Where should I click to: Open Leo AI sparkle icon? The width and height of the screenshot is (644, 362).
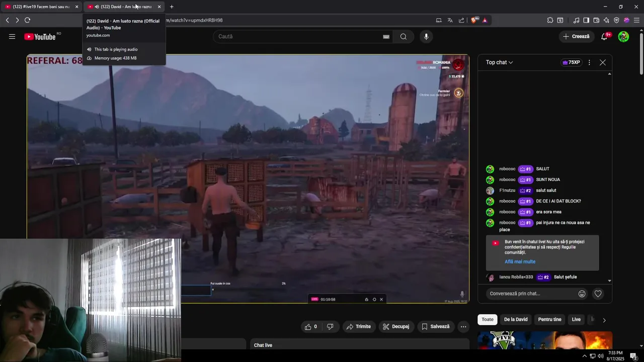(x=606, y=20)
